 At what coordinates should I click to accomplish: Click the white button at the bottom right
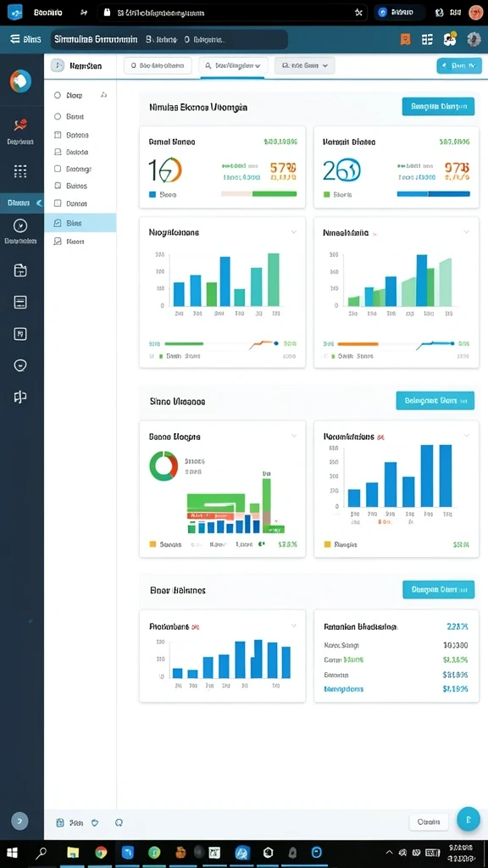coord(429,821)
